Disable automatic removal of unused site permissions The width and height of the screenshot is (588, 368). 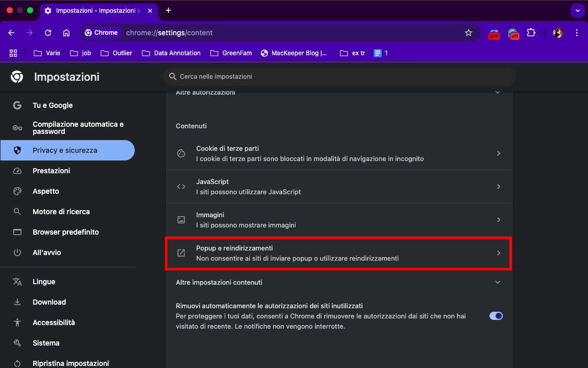(495, 316)
